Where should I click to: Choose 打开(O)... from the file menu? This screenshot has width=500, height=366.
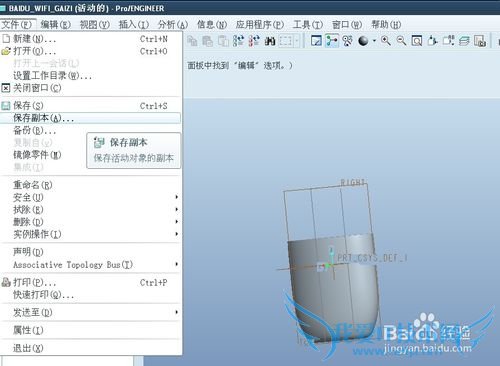91,51
